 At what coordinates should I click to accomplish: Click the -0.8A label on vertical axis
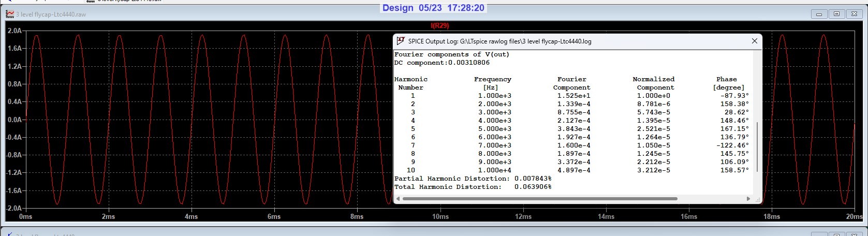tap(13, 155)
